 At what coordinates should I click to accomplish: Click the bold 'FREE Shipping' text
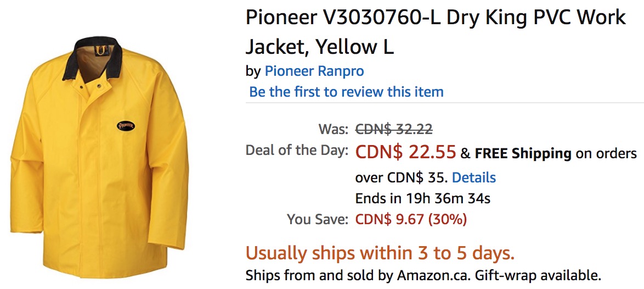(x=523, y=154)
